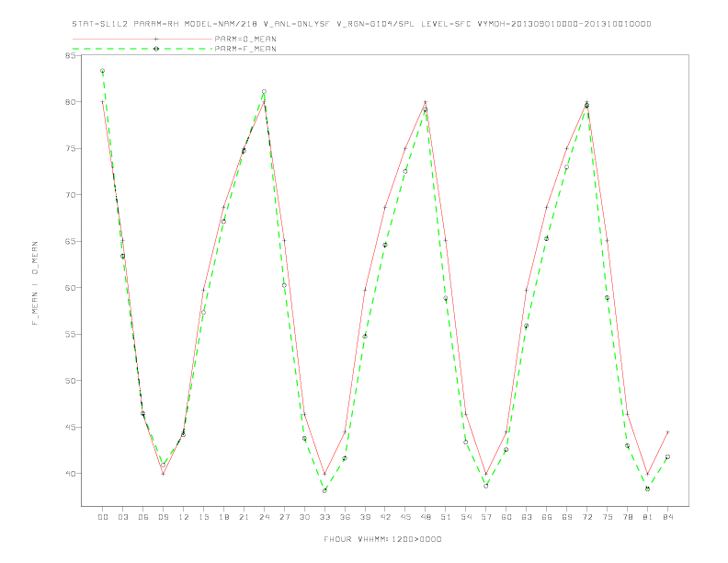Viewport: 728px width, 563px height.
Task: Click y-axis tick label 70
Action: click(71, 195)
